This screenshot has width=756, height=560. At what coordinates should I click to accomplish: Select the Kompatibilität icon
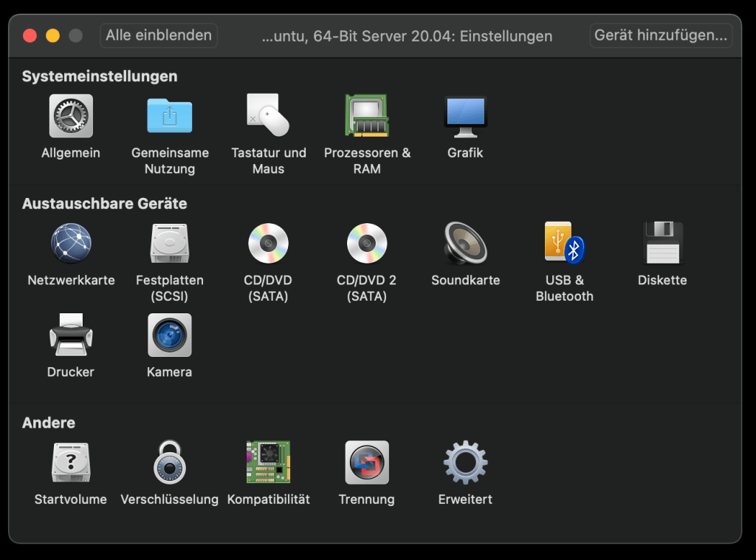pos(268,462)
